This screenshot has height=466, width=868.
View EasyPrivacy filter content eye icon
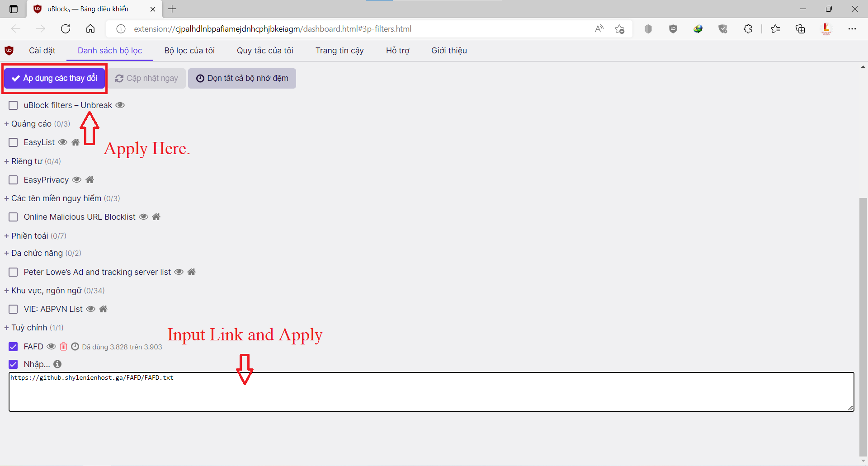coord(77,180)
